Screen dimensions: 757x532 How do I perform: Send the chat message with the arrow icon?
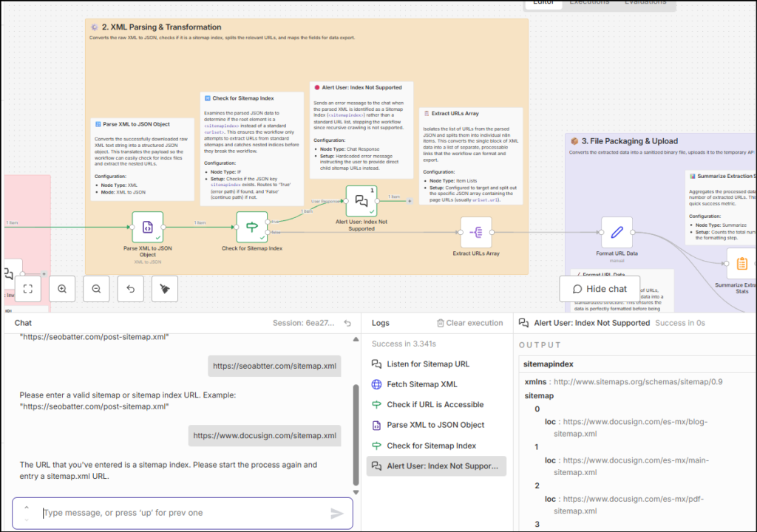click(336, 514)
